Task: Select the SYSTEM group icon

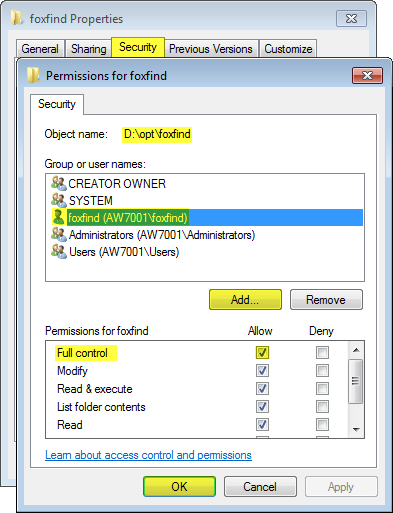Action: (x=59, y=200)
